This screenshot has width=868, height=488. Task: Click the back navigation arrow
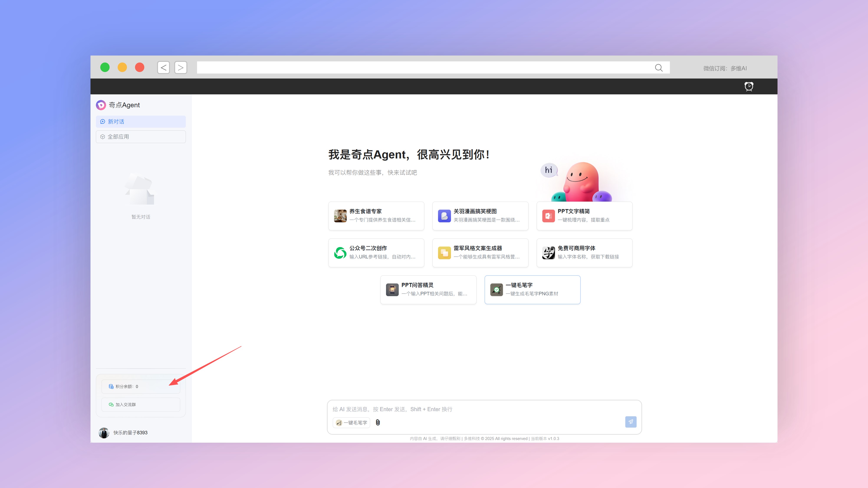pyautogui.click(x=163, y=67)
